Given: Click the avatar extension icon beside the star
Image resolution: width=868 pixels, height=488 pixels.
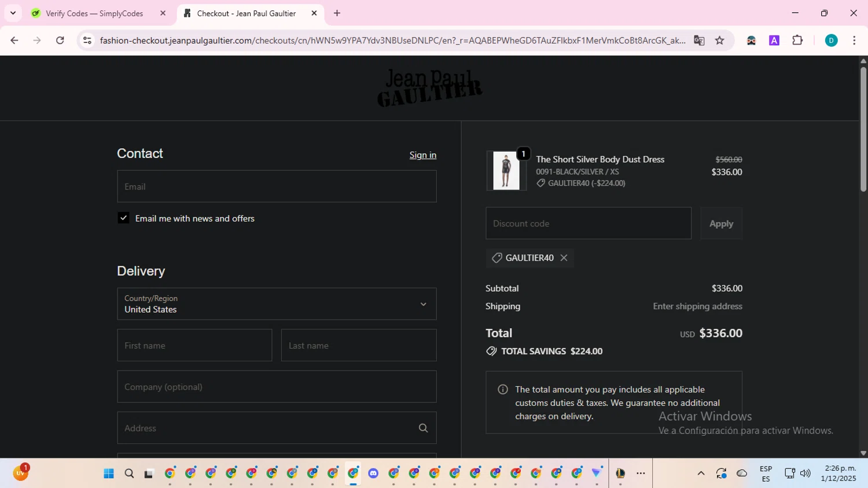Looking at the screenshot, I should tap(751, 40).
